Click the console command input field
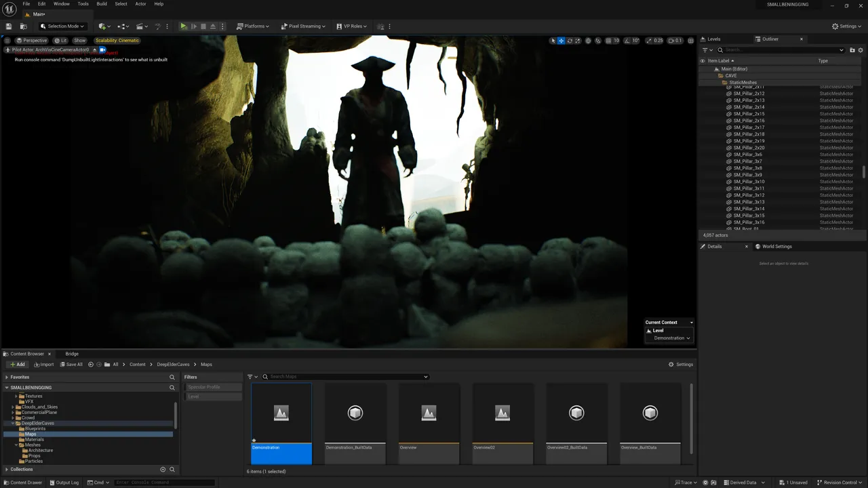This screenshot has height=488, width=868. (x=164, y=483)
